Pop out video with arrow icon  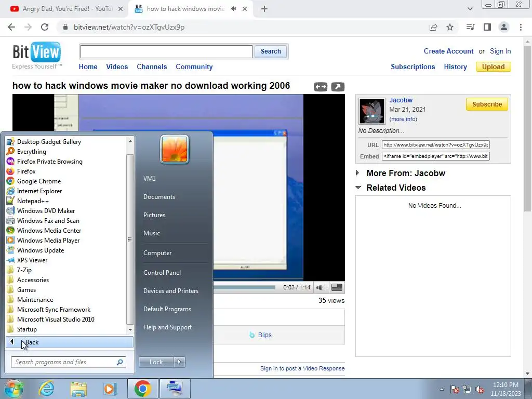tap(338, 87)
